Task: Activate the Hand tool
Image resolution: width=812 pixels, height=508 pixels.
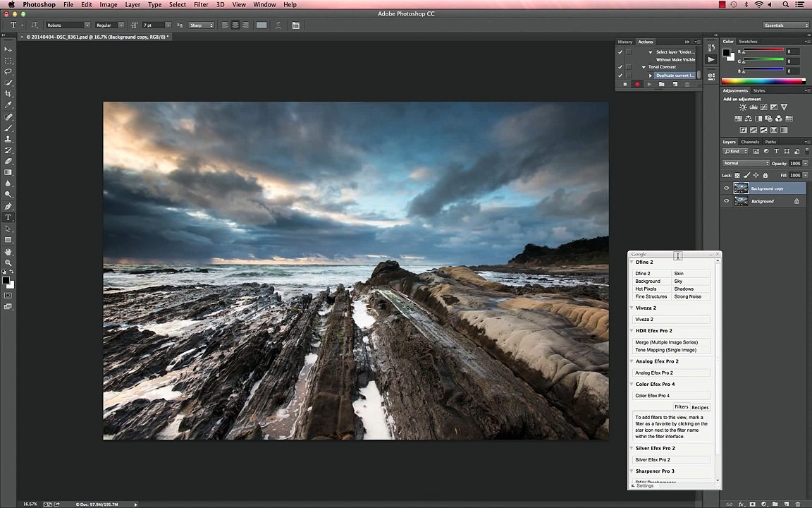Action: 8,251
